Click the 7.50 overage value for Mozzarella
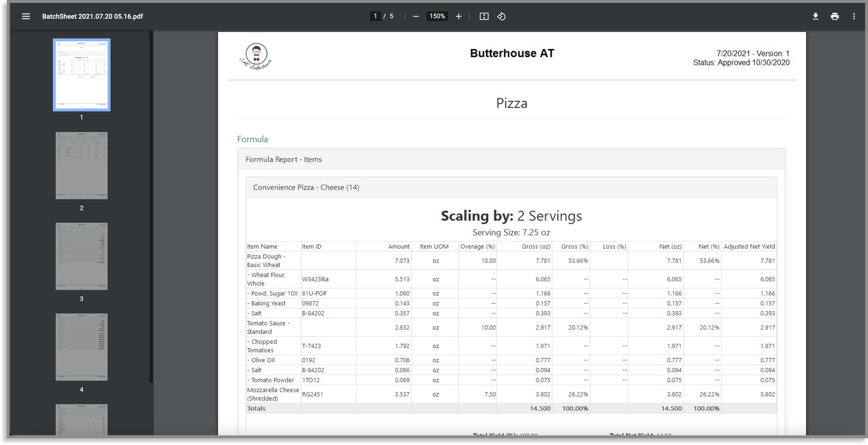The width and height of the screenshot is (868, 445). (490, 394)
